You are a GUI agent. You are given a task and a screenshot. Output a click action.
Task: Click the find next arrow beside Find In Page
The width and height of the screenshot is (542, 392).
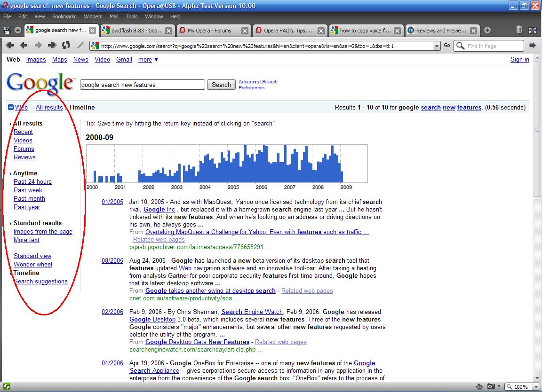tap(532, 45)
